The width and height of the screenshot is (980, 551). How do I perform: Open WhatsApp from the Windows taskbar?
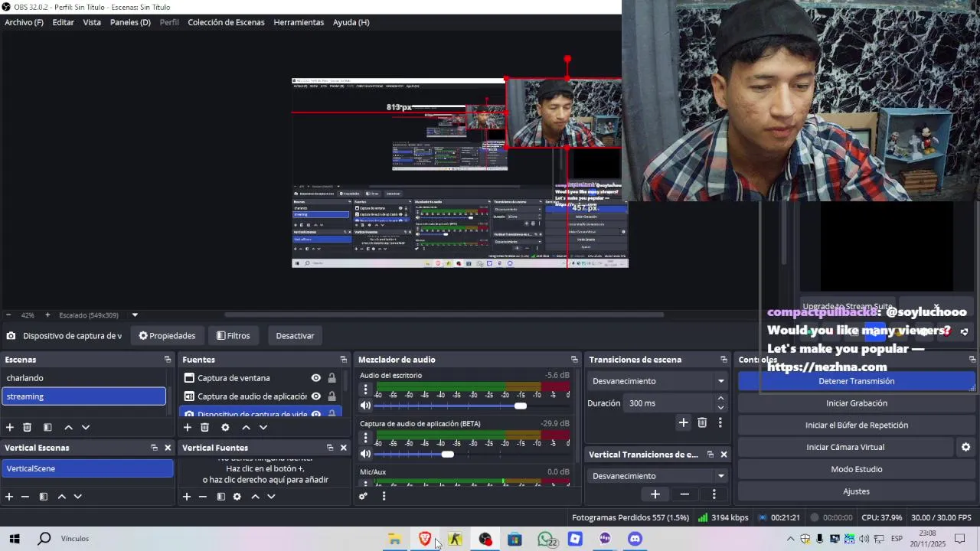pos(545,539)
